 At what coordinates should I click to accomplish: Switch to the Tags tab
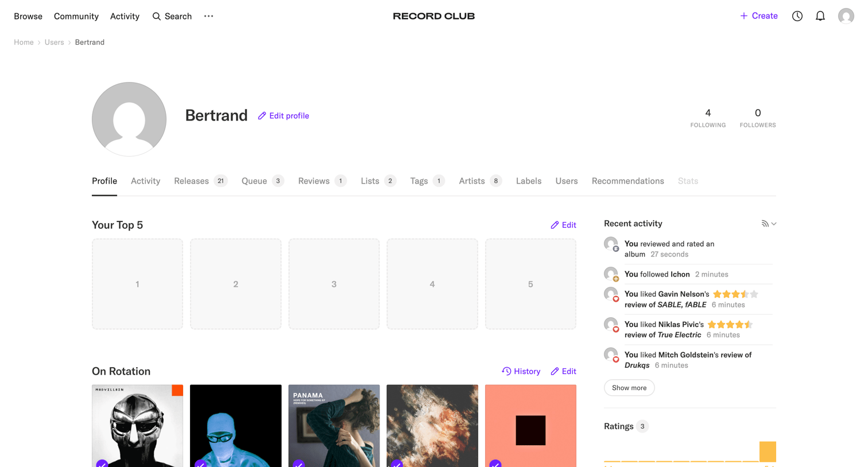point(428,181)
